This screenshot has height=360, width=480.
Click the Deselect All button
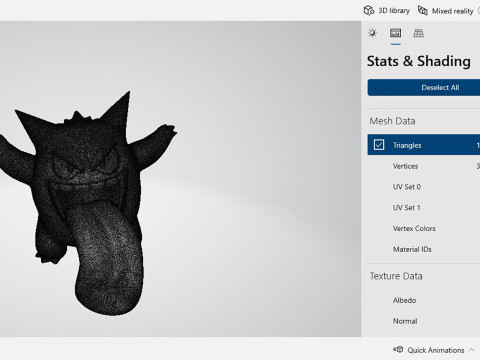point(424,87)
